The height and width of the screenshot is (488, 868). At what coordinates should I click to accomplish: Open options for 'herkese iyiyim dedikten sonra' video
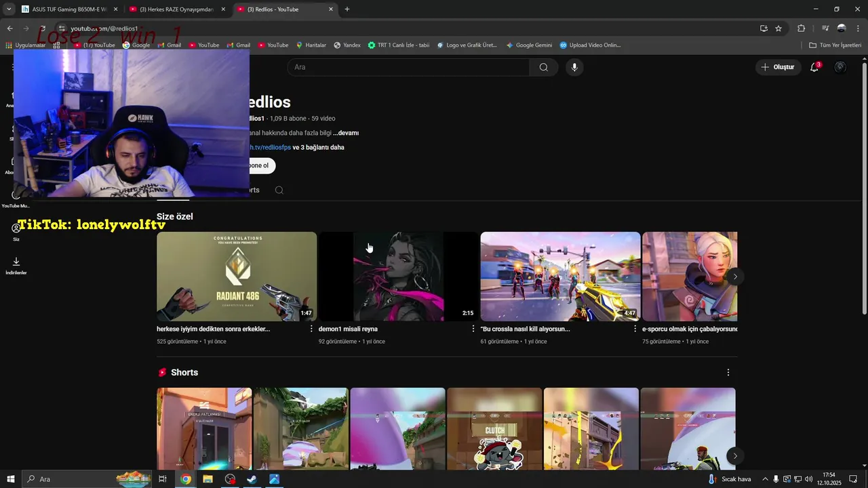point(311,329)
